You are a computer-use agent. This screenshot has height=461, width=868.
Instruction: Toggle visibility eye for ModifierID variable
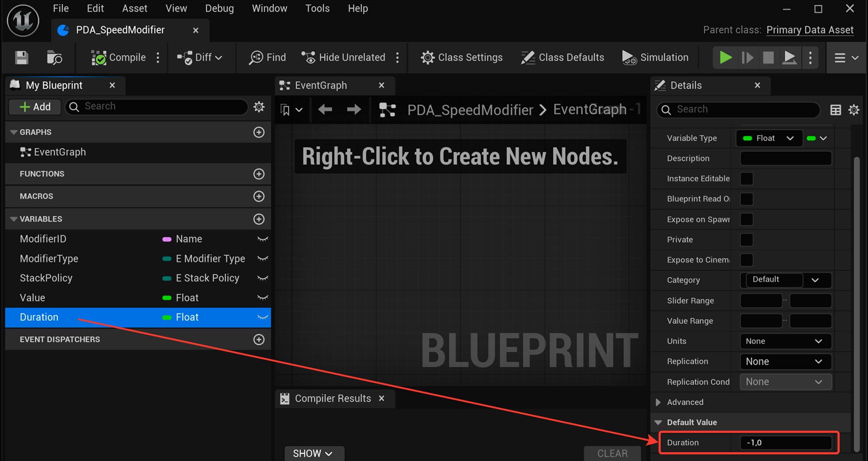[x=263, y=239]
